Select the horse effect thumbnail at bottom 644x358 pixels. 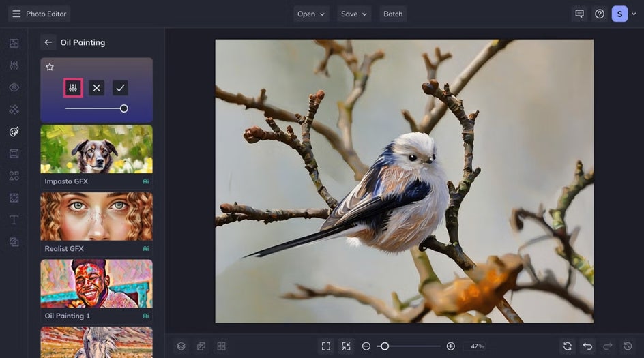[x=96, y=342]
